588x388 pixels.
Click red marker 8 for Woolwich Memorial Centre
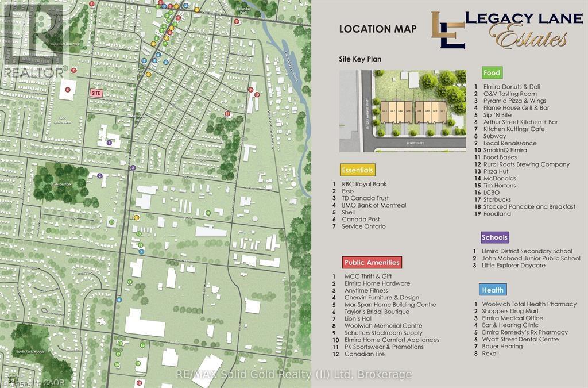click(68, 89)
